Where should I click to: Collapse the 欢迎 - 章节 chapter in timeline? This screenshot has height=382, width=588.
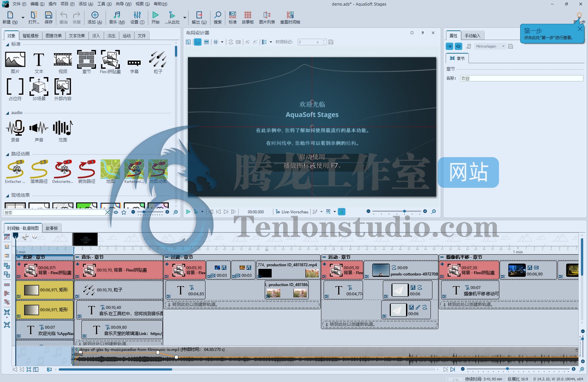click(19, 257)
